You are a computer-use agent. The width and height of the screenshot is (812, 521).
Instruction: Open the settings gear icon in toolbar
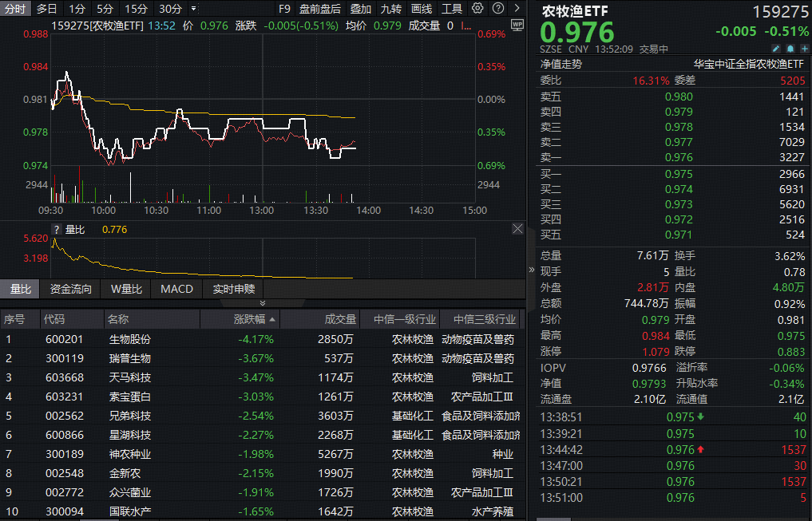tap(477, 9)
